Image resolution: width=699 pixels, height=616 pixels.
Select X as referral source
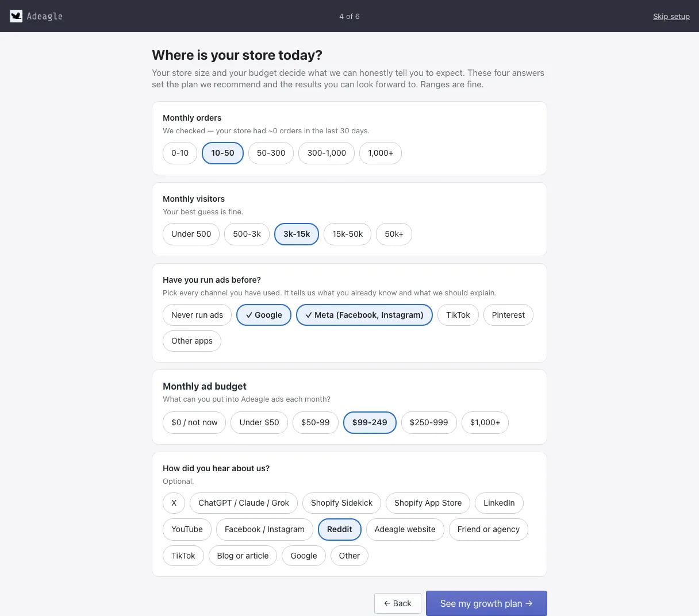[174, 503]
